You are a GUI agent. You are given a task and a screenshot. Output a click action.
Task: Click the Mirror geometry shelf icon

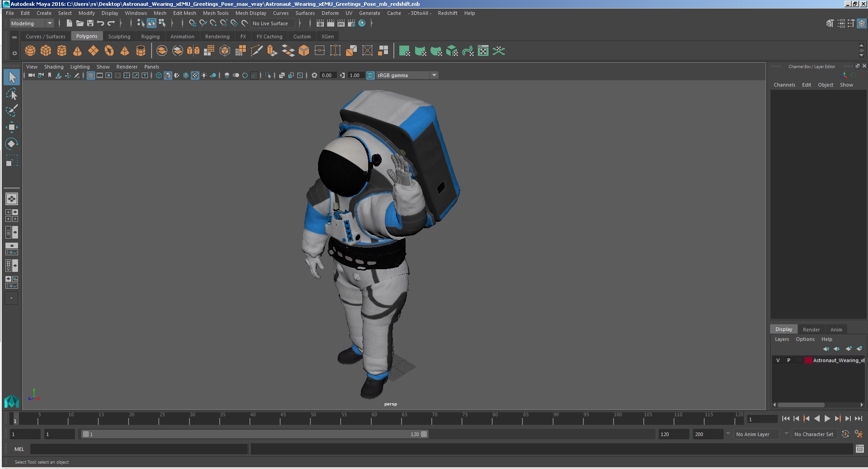[x=194, y=51]
